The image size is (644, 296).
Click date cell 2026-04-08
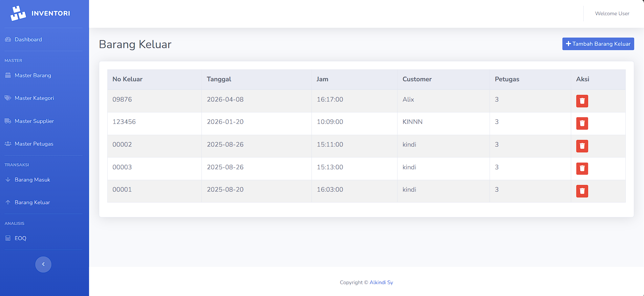tap(257, 101)
